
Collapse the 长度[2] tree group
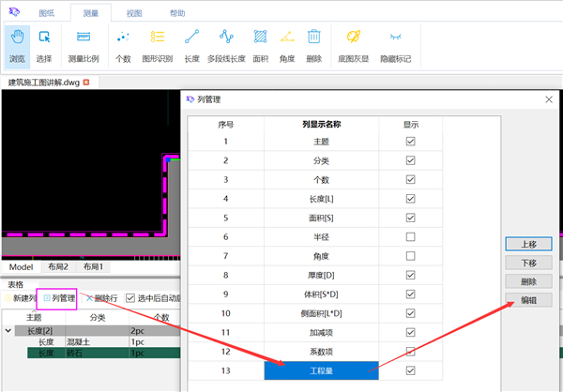(8, 331)
